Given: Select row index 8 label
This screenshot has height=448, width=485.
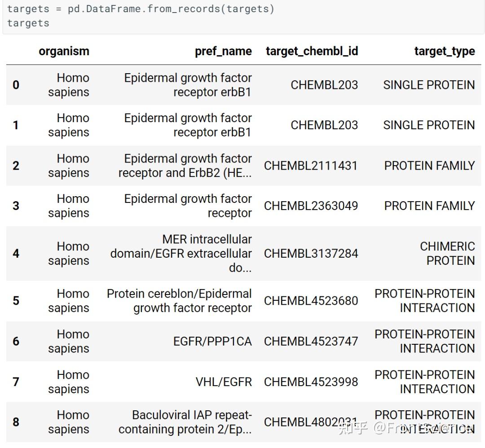Looking at the screenshot, I should point(16,422).
